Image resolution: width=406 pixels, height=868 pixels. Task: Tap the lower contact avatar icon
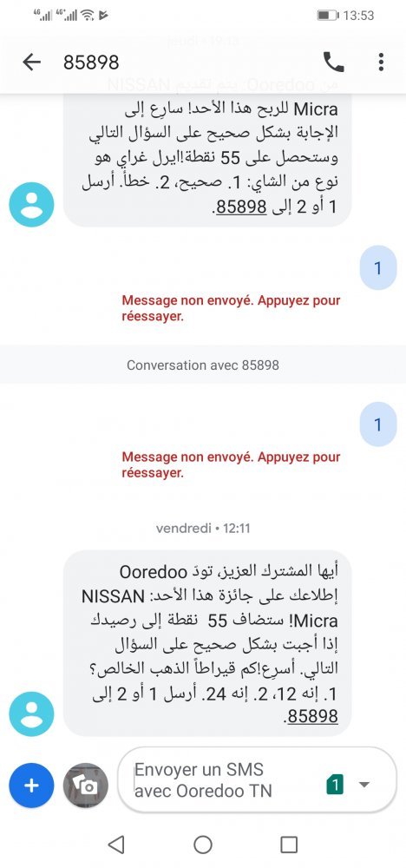[x=31, y=714]
